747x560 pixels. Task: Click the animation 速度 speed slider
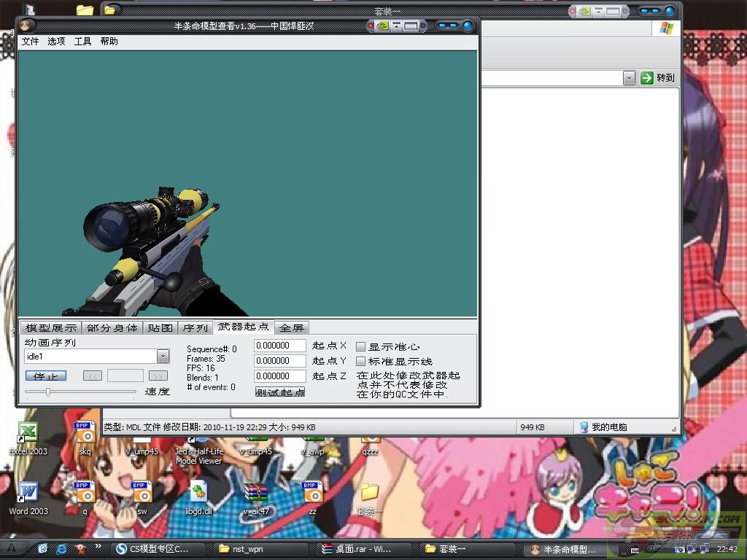point(48,392)
